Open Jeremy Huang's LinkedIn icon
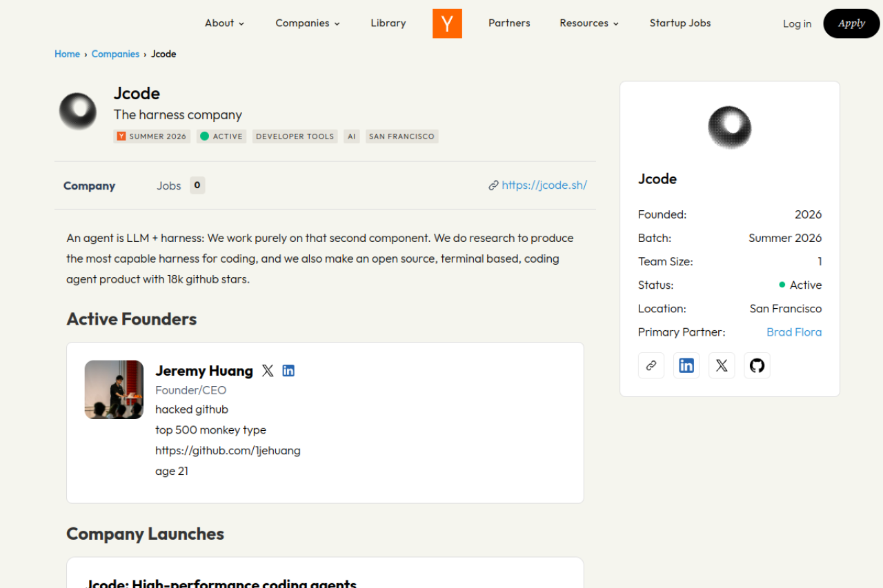The image size is (883, 588). click(288, 371)
